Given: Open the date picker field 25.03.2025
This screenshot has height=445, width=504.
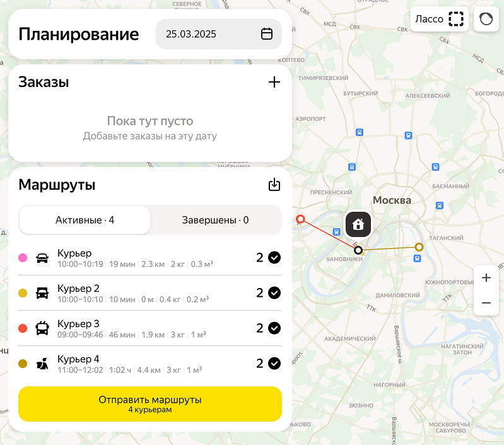Looking at the screenshot, I should 208,34.
